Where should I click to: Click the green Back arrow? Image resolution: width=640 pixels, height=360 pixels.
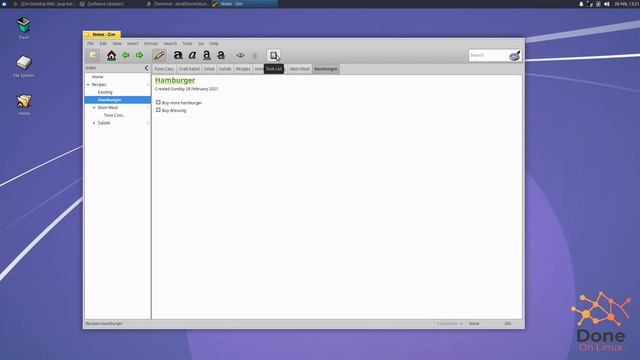click(x=126, y=55)
